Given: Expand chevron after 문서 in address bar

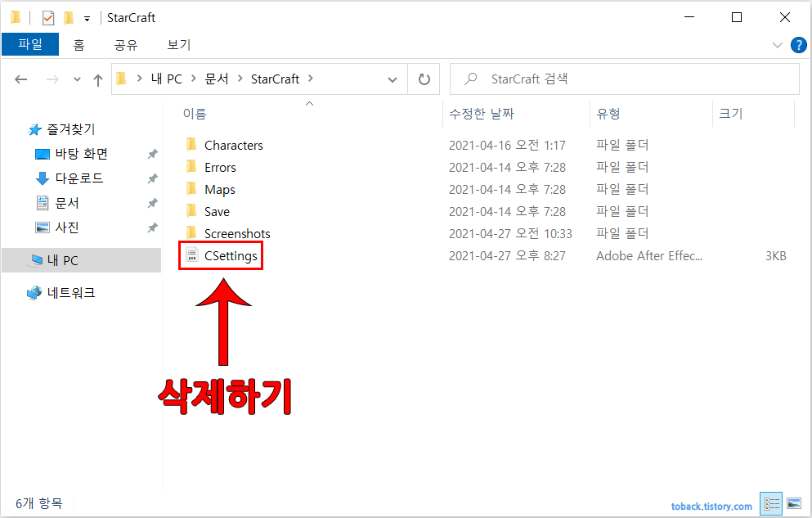Looking at the screenshot, I should coord(240,79).
